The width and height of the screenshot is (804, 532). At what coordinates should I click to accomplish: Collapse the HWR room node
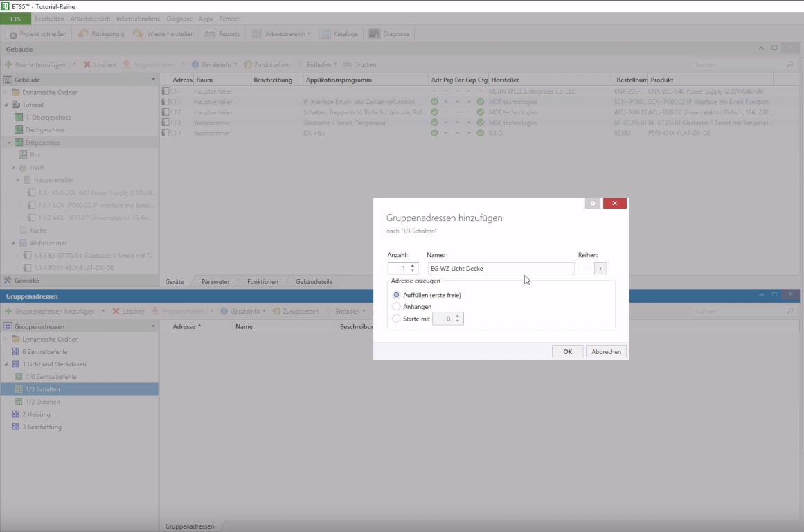pos(14,168)
